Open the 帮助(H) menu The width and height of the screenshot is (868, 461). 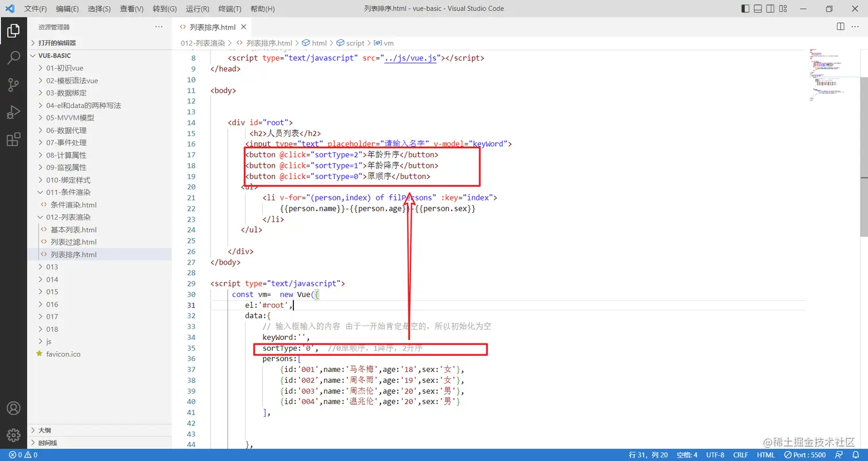(x=262, y=9)
